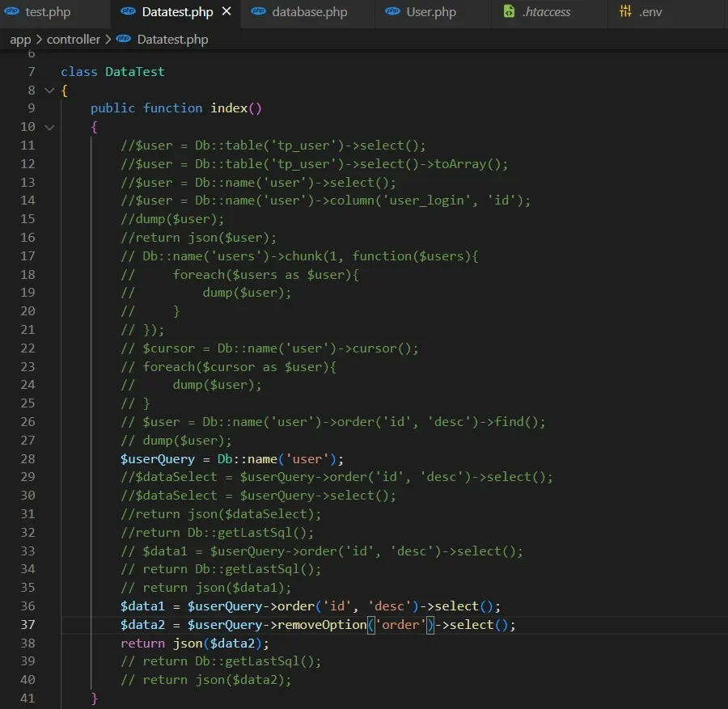728x709 pixels.
Task: Click the 'order' string on line 37
Action: (x=400, y=625)
